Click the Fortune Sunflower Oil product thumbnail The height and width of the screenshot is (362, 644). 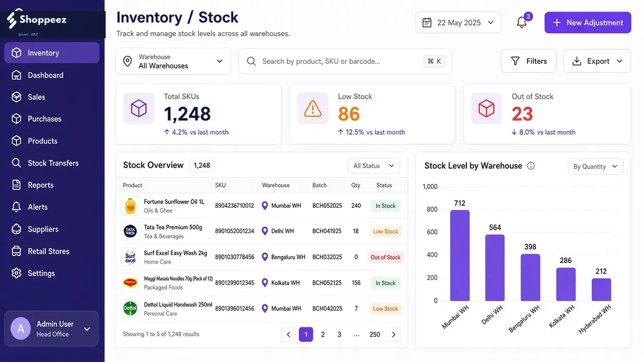coord(130,206)
